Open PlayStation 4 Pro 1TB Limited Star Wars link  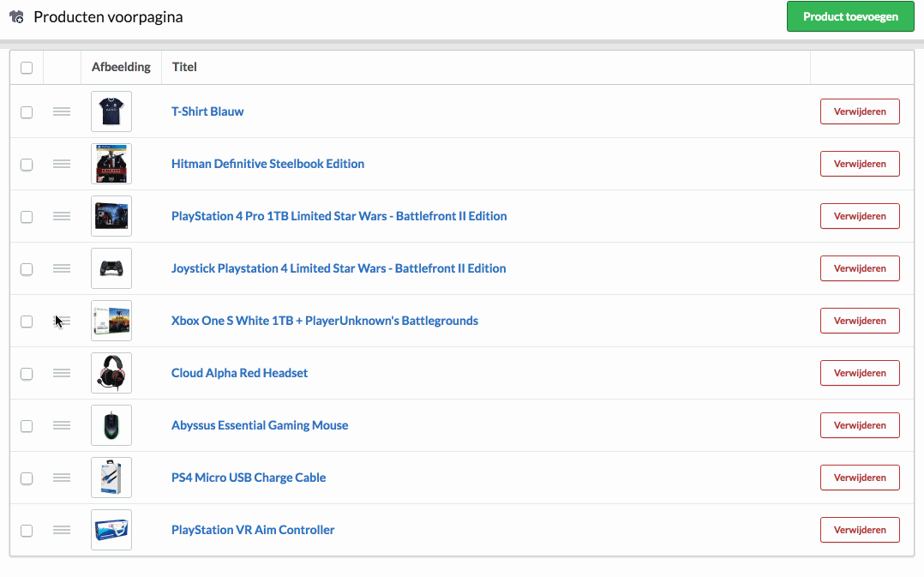click(339, 216)
